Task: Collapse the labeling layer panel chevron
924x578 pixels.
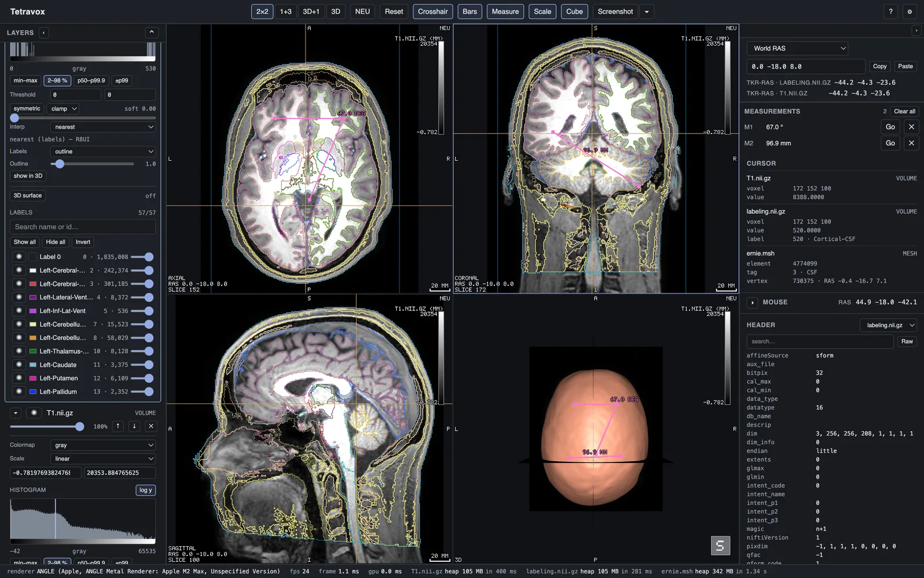Action: [151, 32]
